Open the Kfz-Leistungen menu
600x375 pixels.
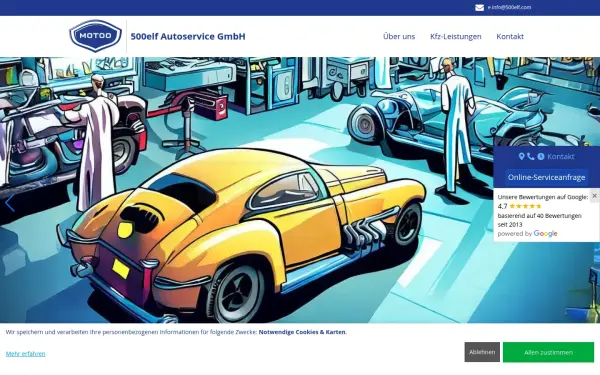455,36
